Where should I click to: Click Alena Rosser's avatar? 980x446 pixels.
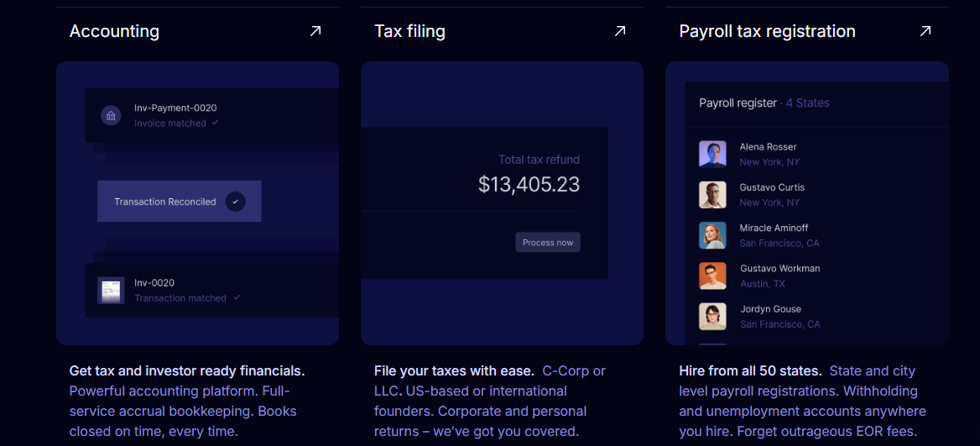(x=712, y=154)
